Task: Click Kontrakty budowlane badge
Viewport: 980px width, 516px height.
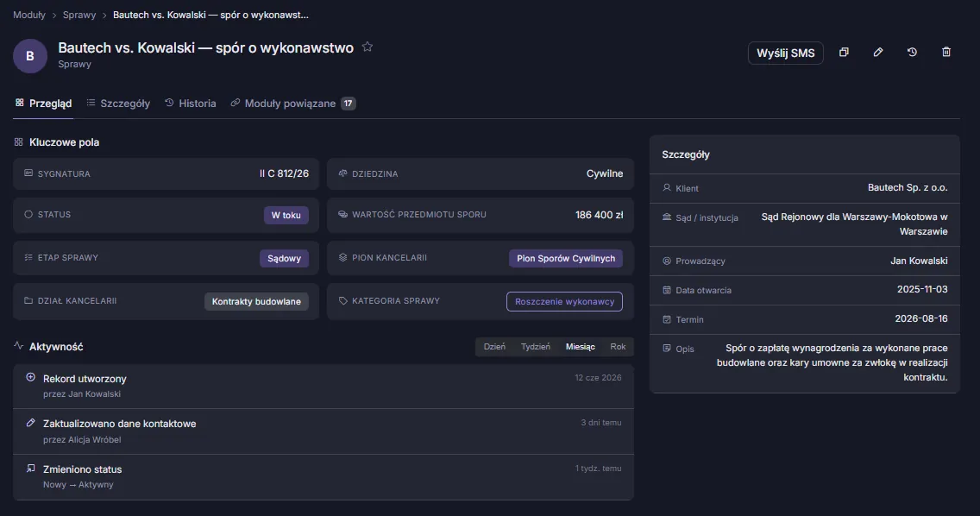Action: [x=256, y=301]
